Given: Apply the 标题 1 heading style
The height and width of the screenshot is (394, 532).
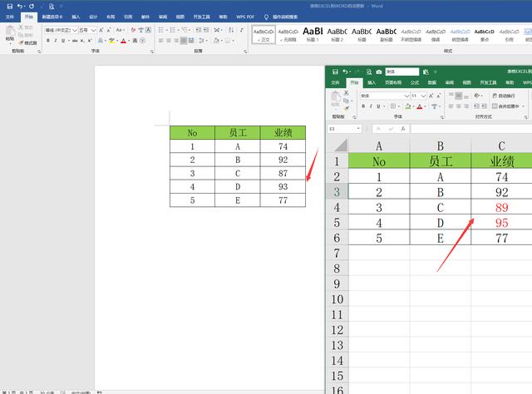Looking at the screenshot, I should (313, 35).
